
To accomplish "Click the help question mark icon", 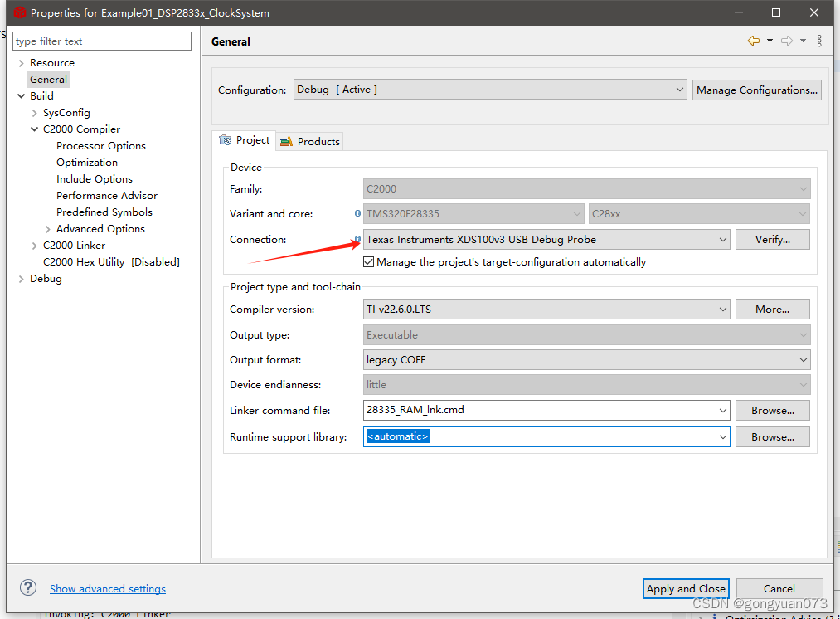I will coord(28,588).
